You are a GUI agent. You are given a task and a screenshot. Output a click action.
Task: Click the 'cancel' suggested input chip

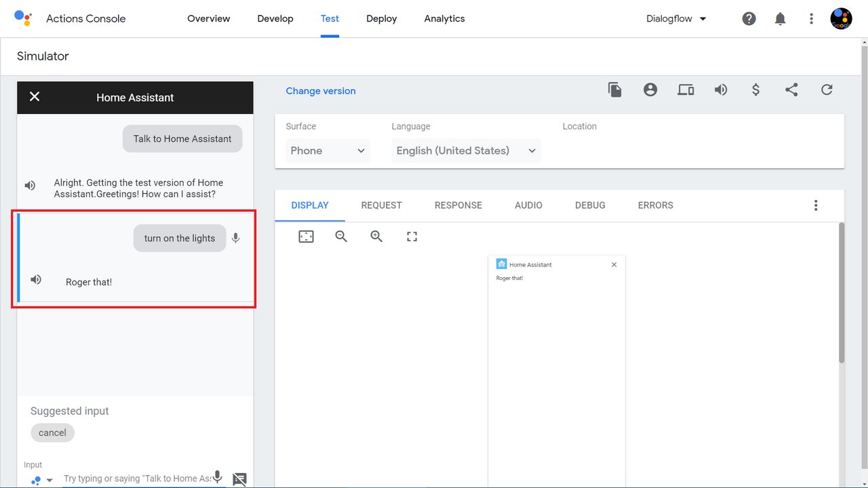52,432
